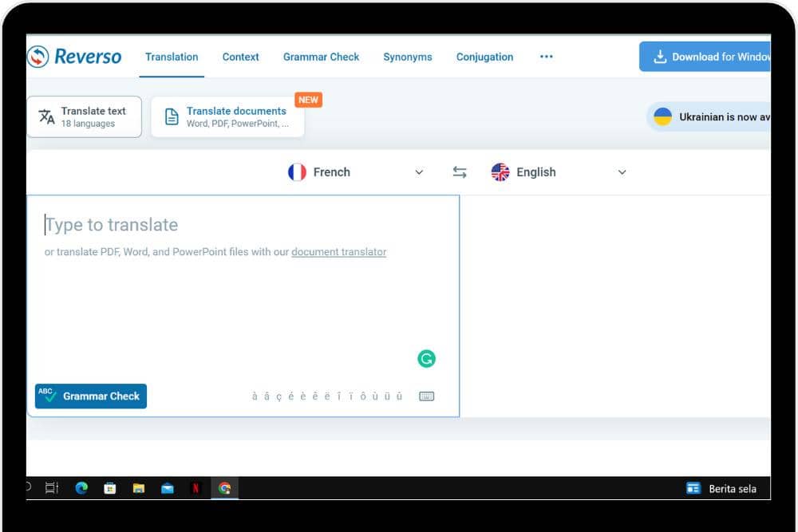Follow the document translator link
Image resolution: width=798 pixels, height=532 pixels.
[x=338, y=252]
